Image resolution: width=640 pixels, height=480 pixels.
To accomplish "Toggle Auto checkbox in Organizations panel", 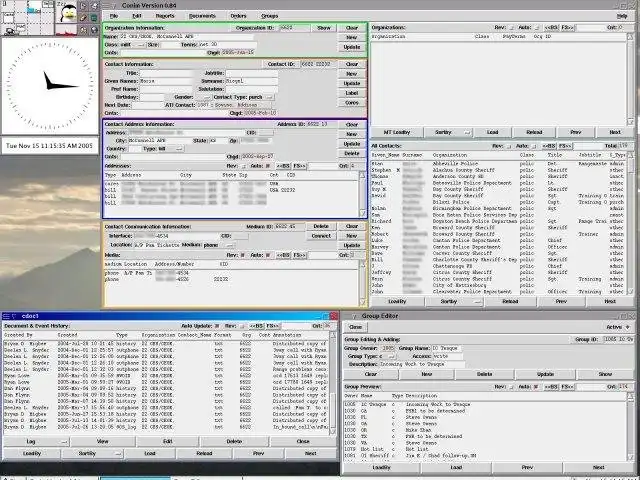I will point(536,27).
